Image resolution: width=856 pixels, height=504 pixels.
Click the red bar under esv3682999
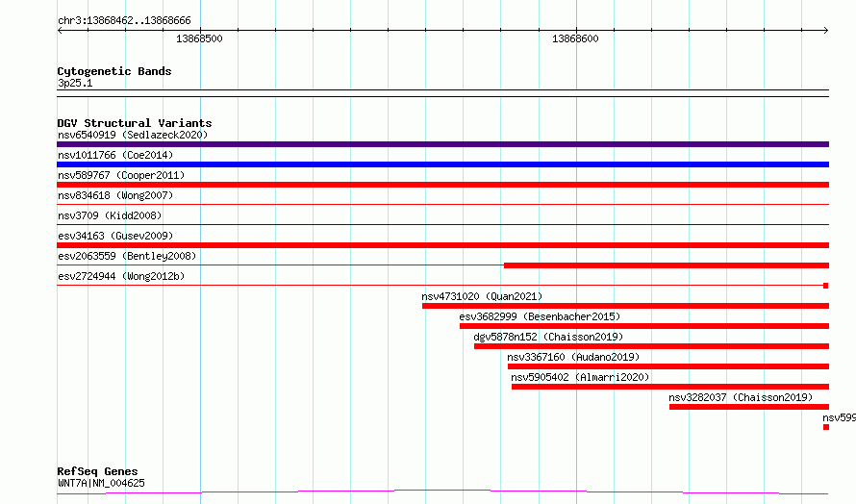[x=644, y=326]
